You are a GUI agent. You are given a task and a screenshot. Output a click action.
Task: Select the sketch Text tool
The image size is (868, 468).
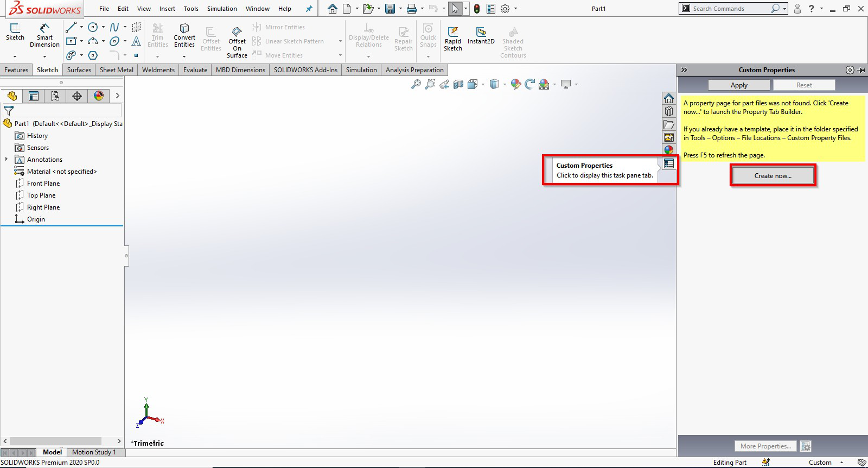click(136, 41)
